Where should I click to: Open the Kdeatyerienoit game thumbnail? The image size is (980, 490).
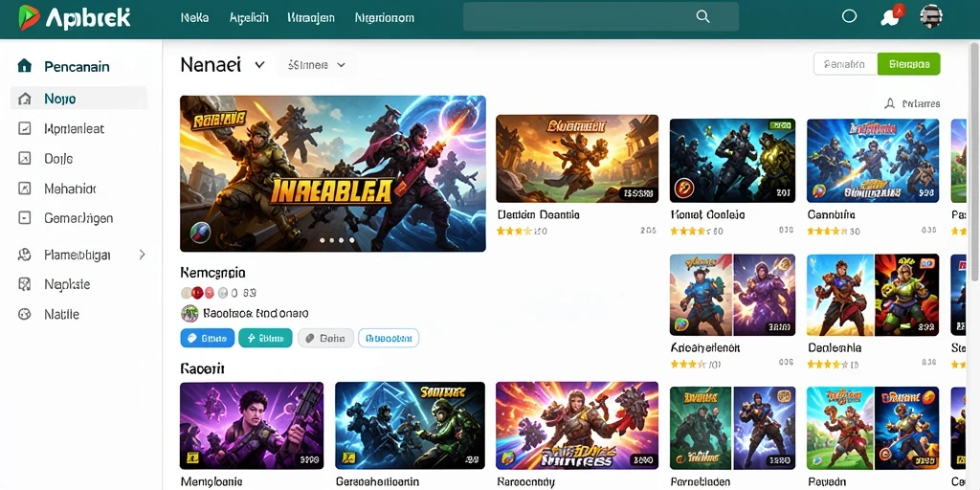732,295
